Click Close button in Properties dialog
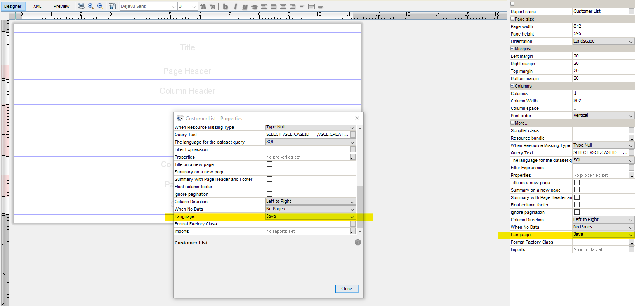The image size is (644, 306). (x=347, y=289)
